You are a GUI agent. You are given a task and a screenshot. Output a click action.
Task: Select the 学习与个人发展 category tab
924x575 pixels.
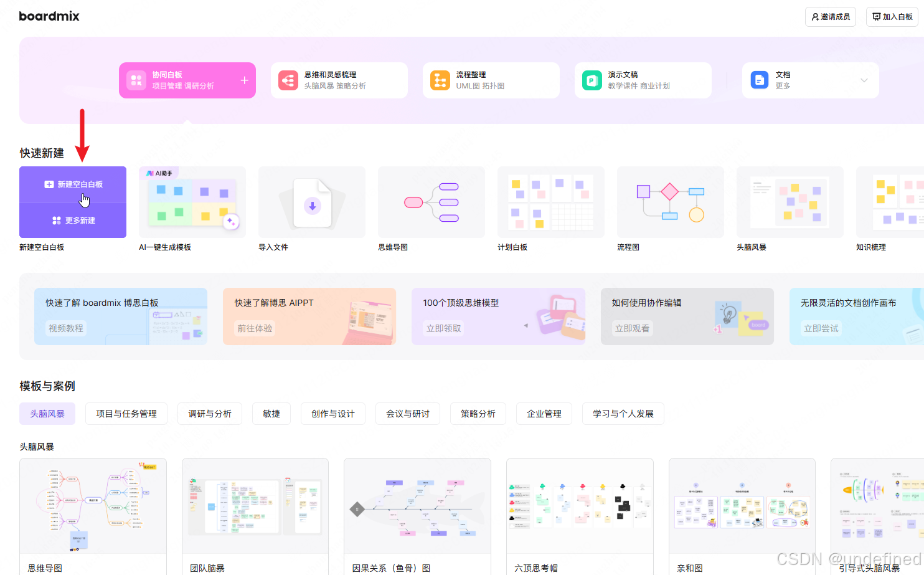pyautogui.click(x=623, y=414)
